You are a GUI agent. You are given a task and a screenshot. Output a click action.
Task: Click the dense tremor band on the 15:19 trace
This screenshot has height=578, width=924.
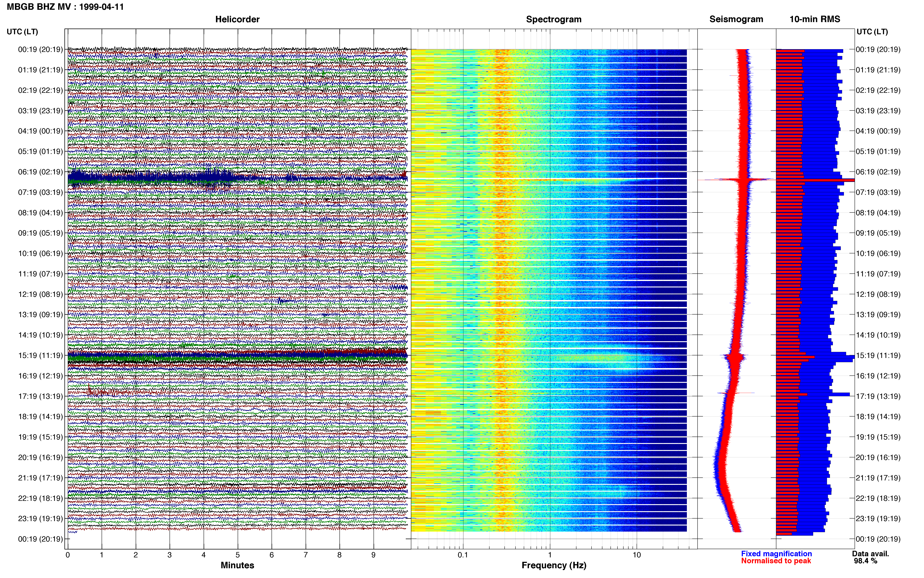[237, 356]
